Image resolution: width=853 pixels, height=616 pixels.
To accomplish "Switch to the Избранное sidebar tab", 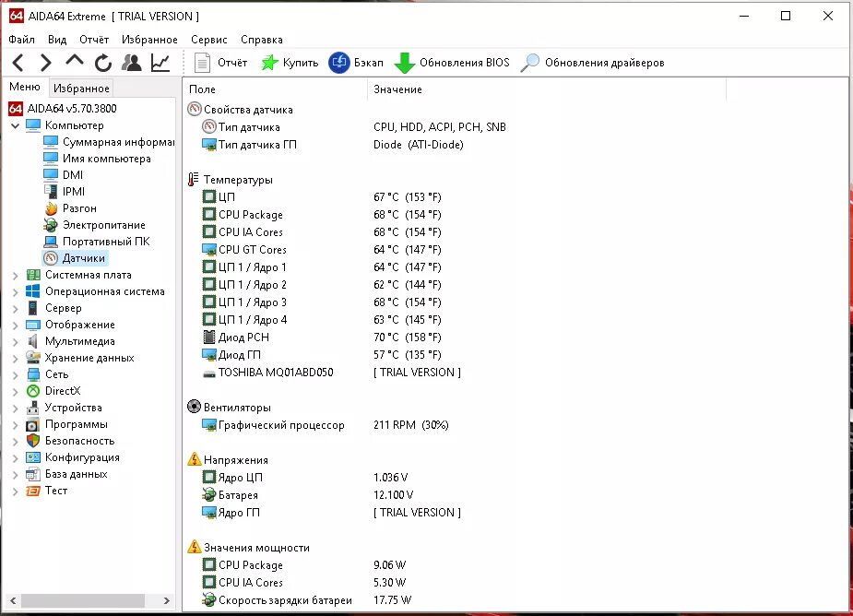I will 81,89.
